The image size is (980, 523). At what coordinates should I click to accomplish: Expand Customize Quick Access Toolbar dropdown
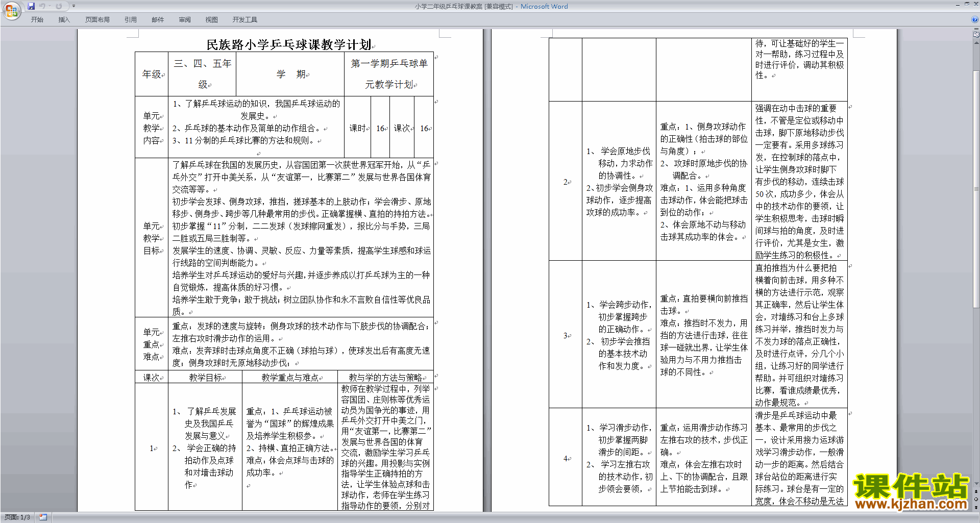coord(73,6)
